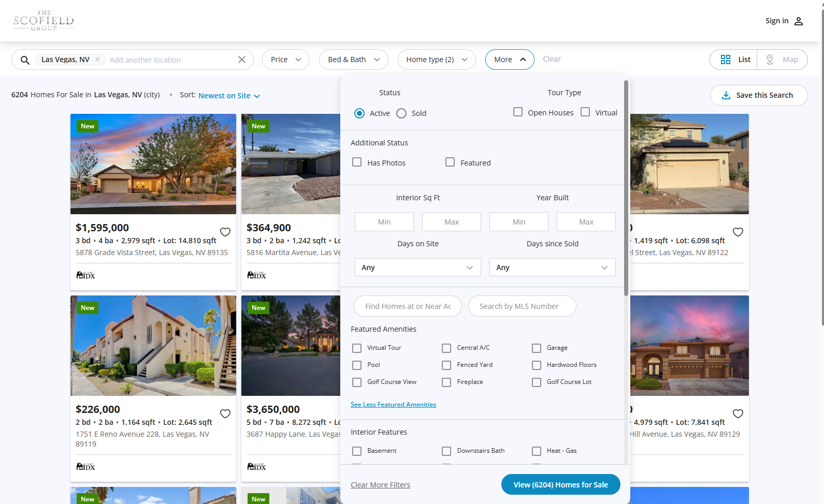Image resolution: width=824 pixels, height=504 pixels.
Task: Click the Interior Sq Ft Max field
Action: (452, 221)
